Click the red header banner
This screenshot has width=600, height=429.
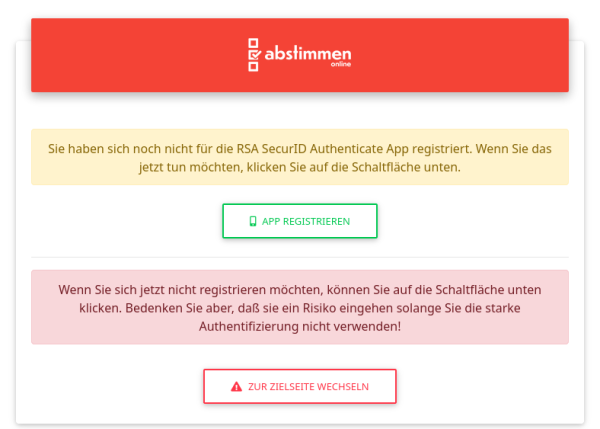[x=300, y=55]
